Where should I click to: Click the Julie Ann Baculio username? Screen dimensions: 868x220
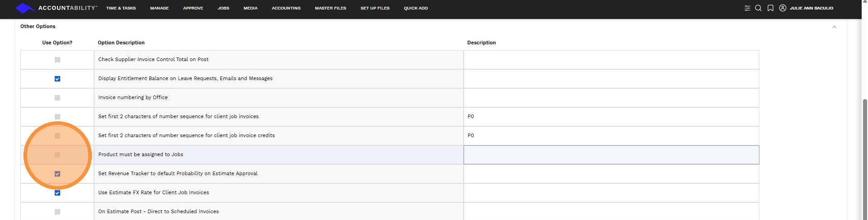point(811,8)
